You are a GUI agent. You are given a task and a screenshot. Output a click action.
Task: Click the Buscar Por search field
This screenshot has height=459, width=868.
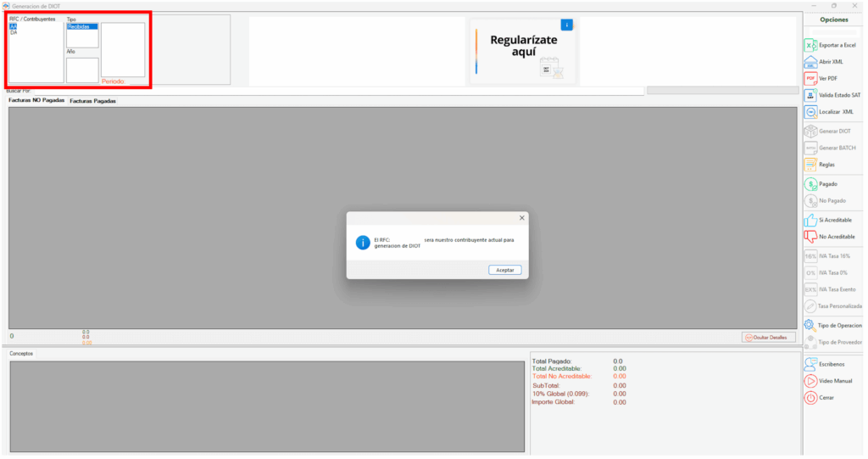pos(339,90)
